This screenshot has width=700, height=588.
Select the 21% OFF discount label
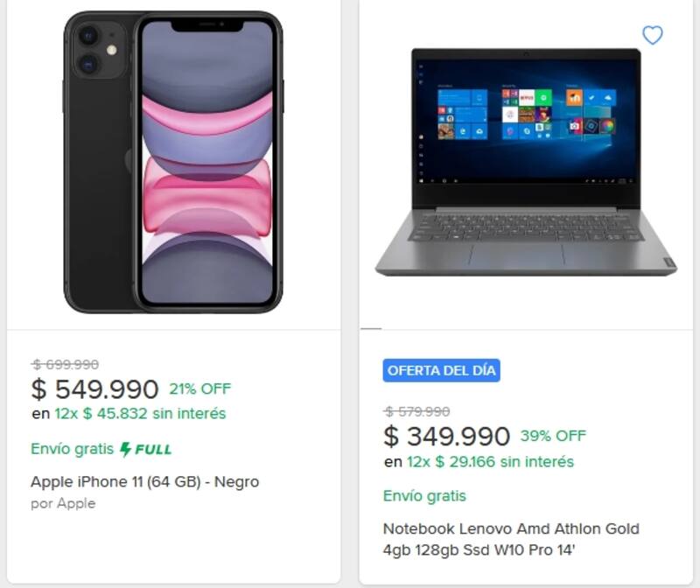click(x=200, y=388)
